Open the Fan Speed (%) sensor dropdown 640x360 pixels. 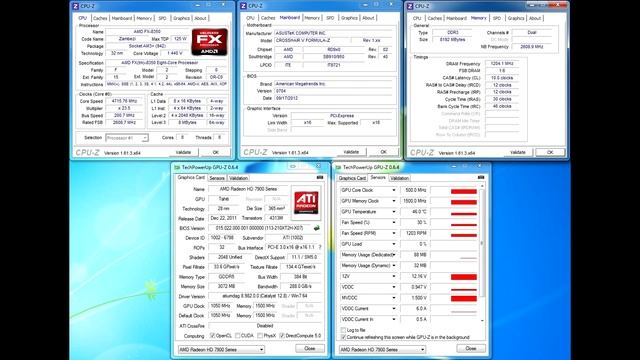(x=393, y=222)
